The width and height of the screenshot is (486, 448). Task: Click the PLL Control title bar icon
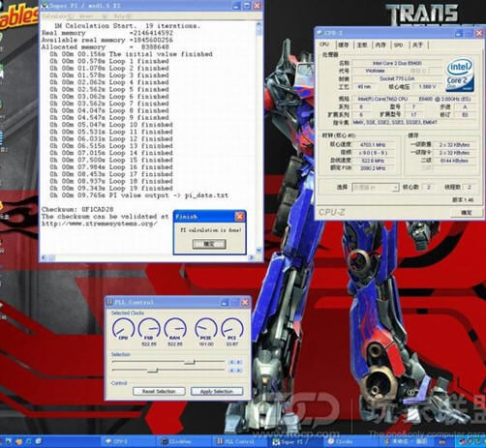(x=109, y=302)
